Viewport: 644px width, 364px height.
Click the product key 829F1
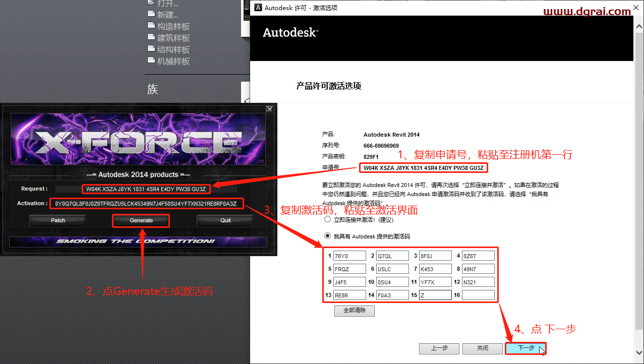coord(371,157)
